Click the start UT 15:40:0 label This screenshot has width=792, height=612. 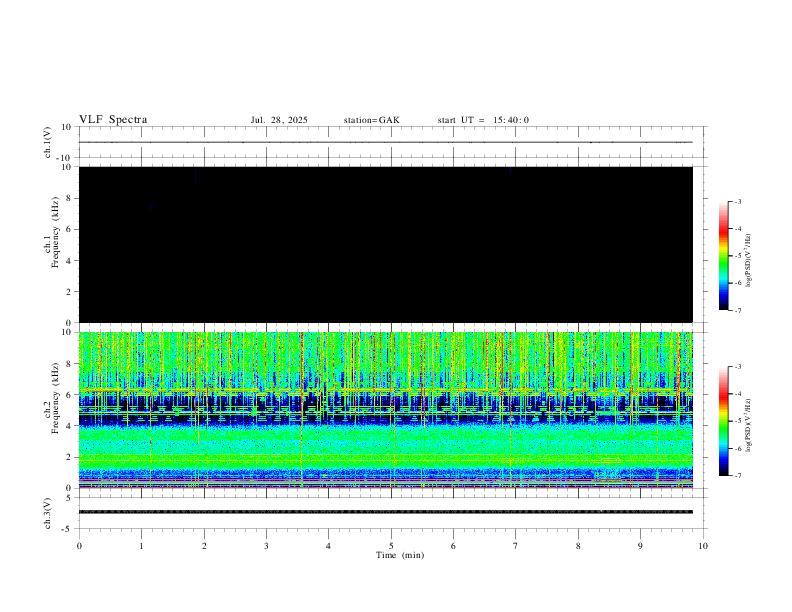483,120
